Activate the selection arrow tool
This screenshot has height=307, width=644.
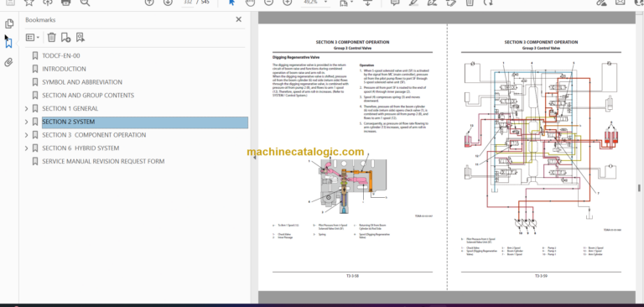click(x=231, y=2)
